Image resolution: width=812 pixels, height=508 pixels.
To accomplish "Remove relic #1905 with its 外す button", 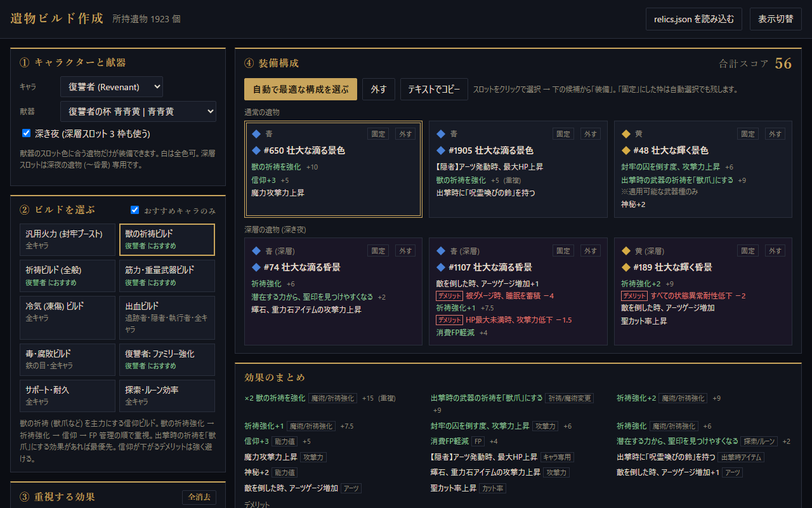I will tap(591, 134).
